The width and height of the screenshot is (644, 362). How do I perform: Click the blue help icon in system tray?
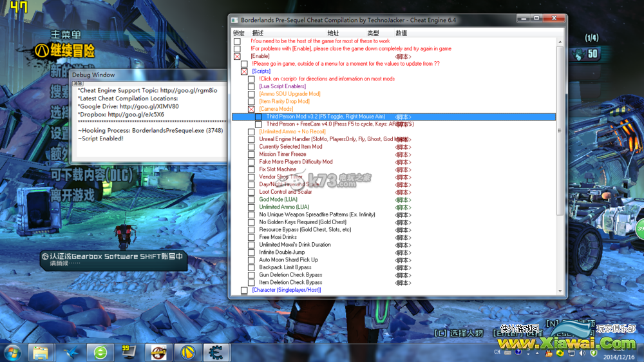518,352
